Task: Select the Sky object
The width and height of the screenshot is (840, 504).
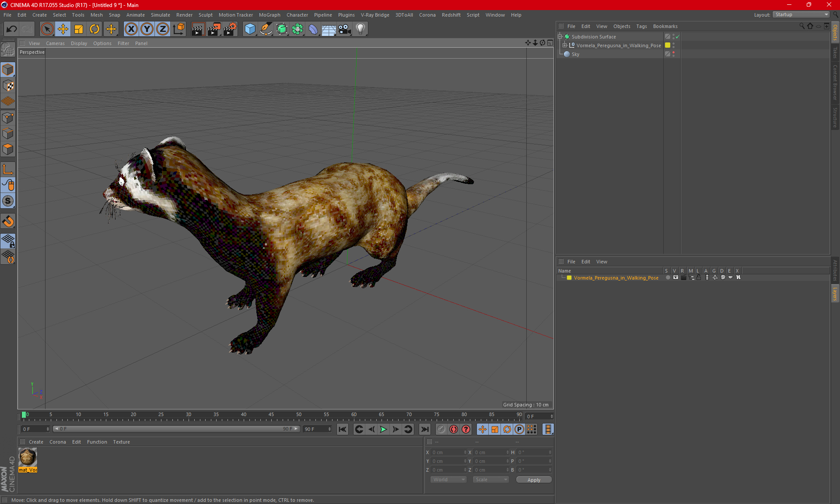Action: (x=575, y=54)
